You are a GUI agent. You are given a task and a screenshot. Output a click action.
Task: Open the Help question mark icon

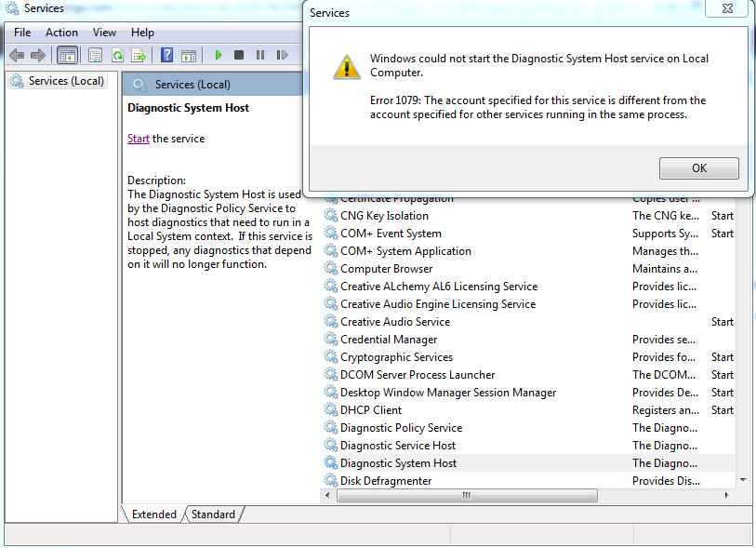pyautogui.click(x=166, y=55)
